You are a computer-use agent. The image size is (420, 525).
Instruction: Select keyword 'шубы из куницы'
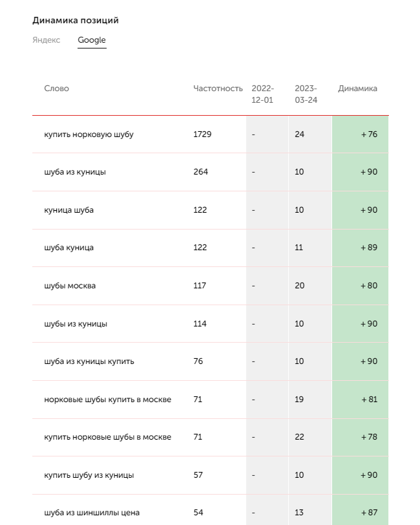[x=76, y=323]
